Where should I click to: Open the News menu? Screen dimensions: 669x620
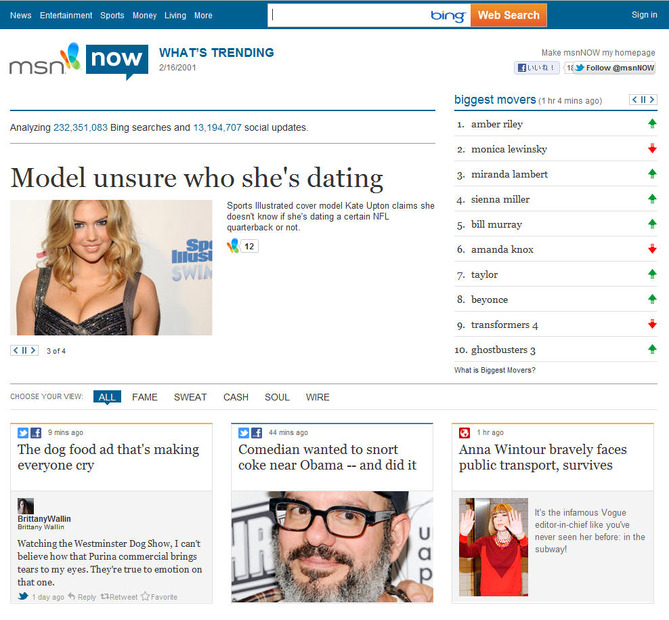[20, 15]
